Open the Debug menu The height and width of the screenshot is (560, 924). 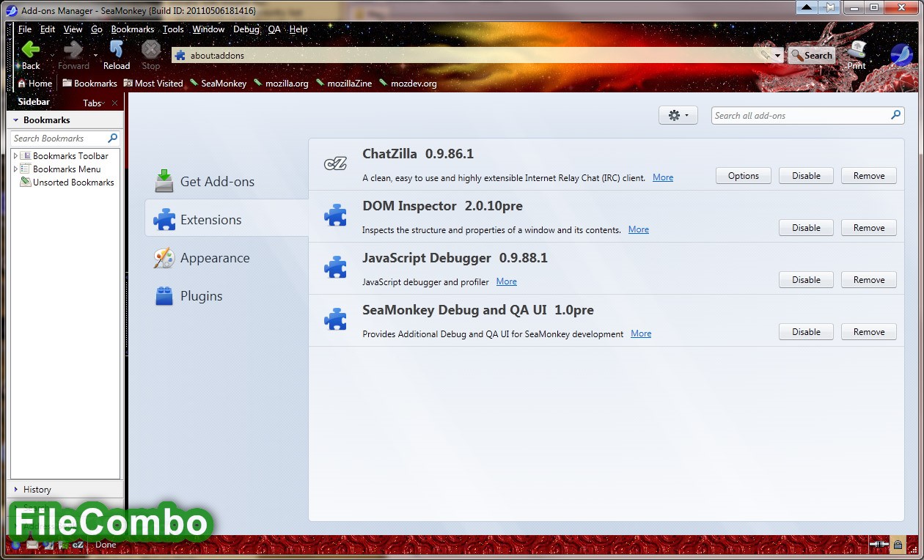click(x=246, y=29)
